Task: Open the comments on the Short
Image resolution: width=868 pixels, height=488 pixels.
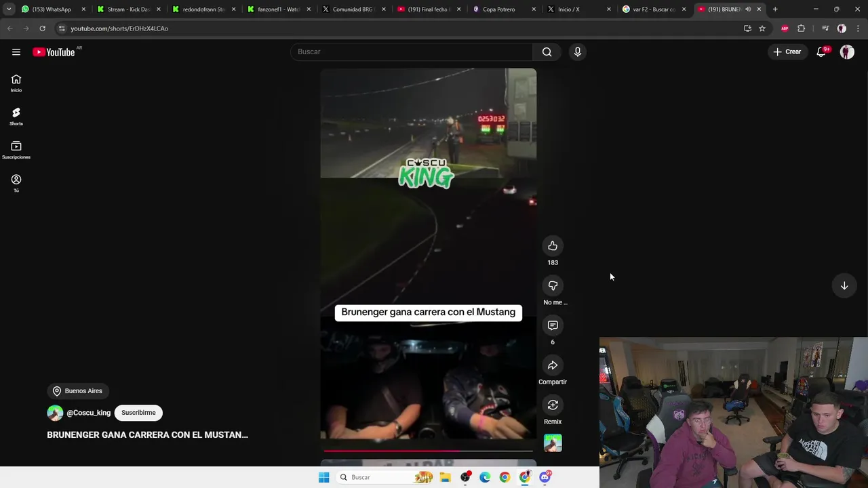Action: point(553,326)
